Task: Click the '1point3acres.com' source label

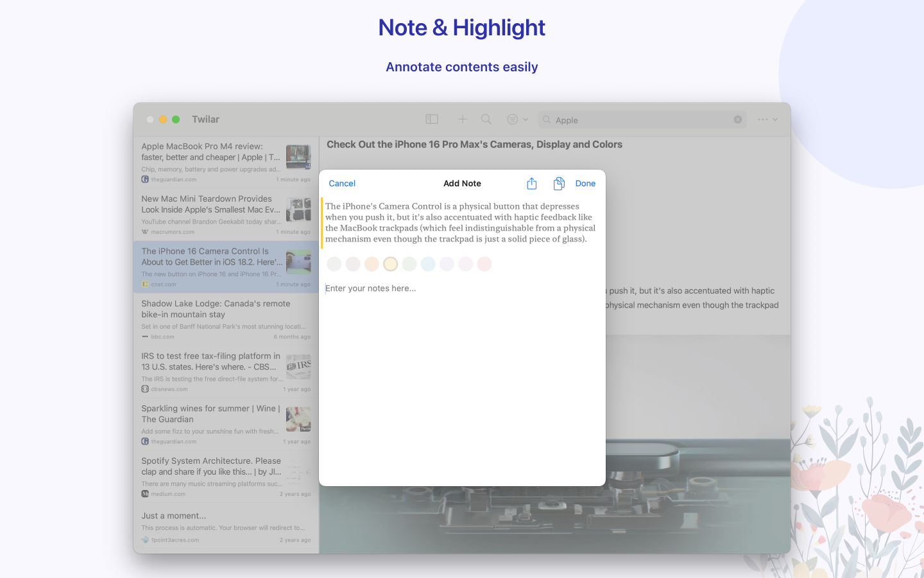Action: pos(175,540)
